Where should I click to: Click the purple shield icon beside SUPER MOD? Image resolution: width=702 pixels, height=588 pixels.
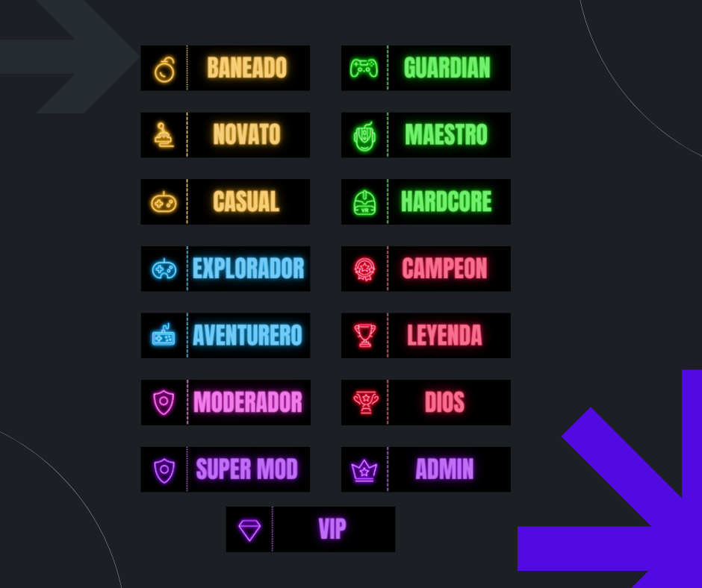[x=164, y=470]
